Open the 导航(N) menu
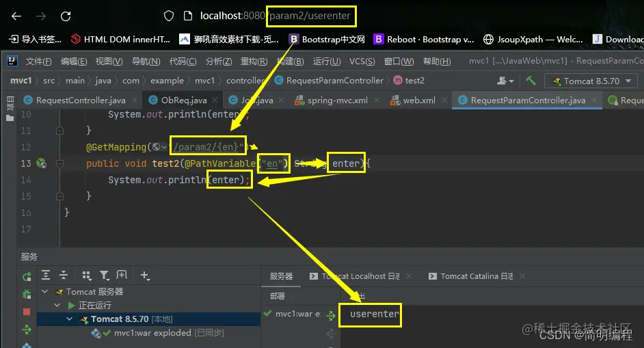 click(146, 62)
